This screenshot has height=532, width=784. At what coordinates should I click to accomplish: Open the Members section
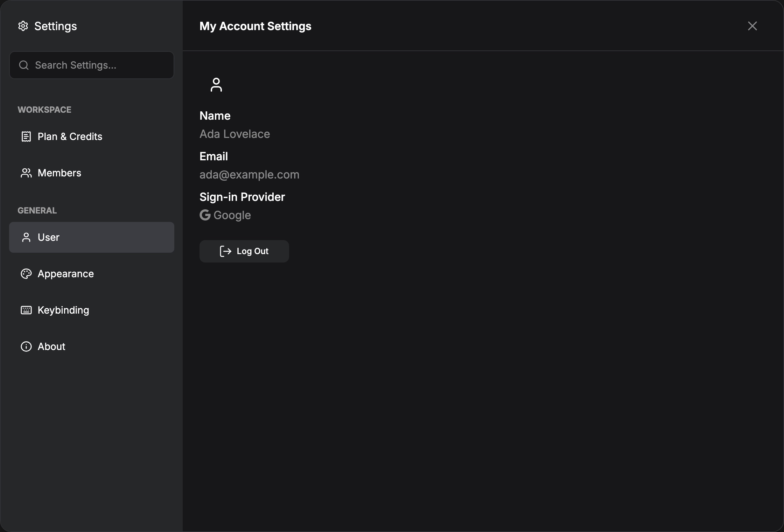[x=92, y=173]
